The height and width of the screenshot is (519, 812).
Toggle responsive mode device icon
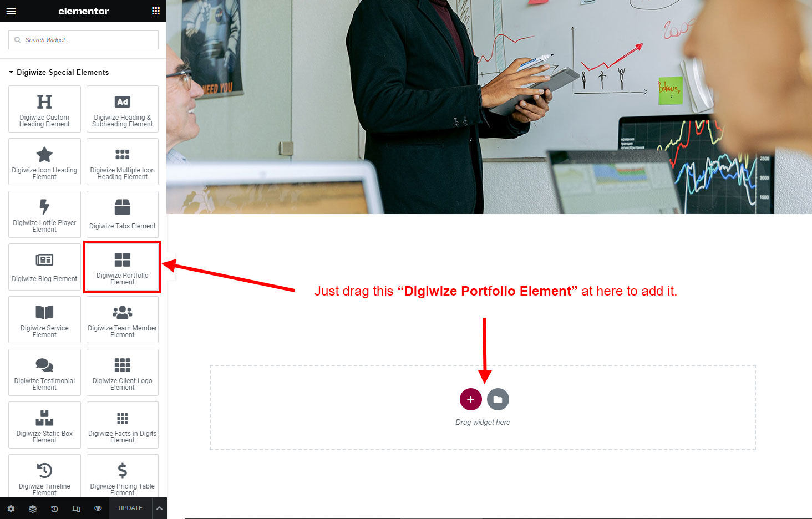coord(77,508)
